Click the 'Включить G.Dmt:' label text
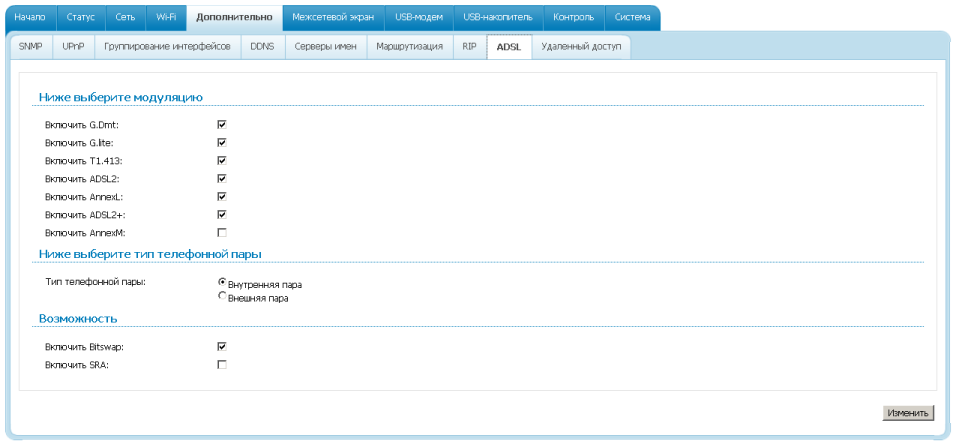Image resolution: width=956 pixels, height=444 pixels. point(82,125)
